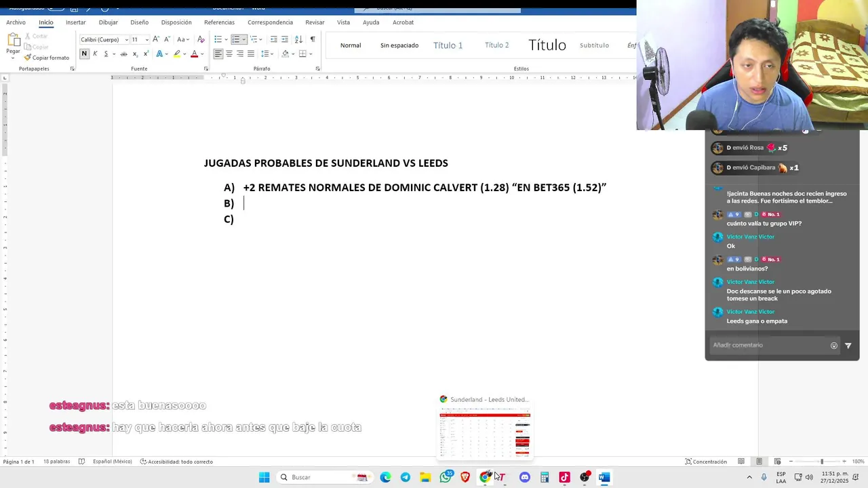Justify paragraph text
Image resolution: width=868 pixels, height=488 pixels.
coord(251,54)
